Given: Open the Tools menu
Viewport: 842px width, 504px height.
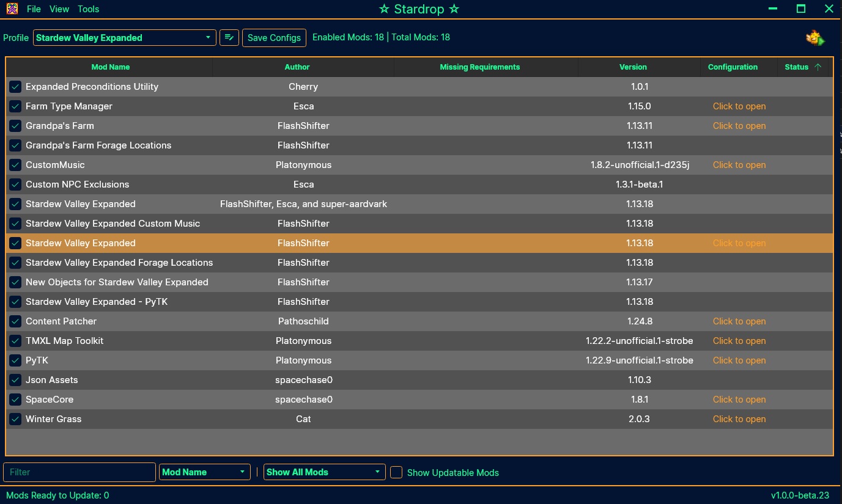Looking at the screenshot, I should (89, 9).
